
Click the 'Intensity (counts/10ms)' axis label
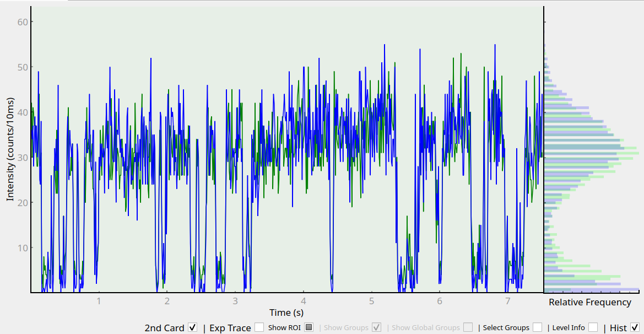[x=10, y=149]
